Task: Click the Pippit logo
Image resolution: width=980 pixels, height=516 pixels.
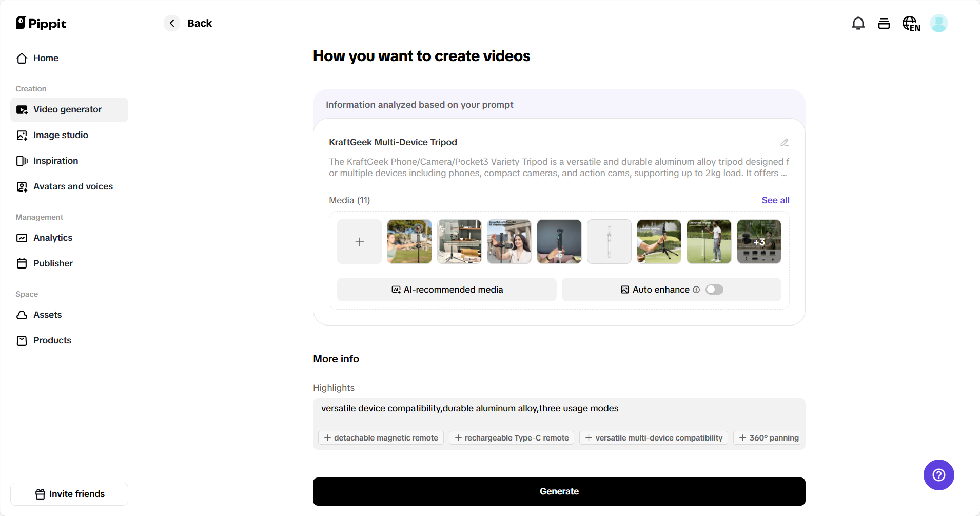Action: pos(41,23)
